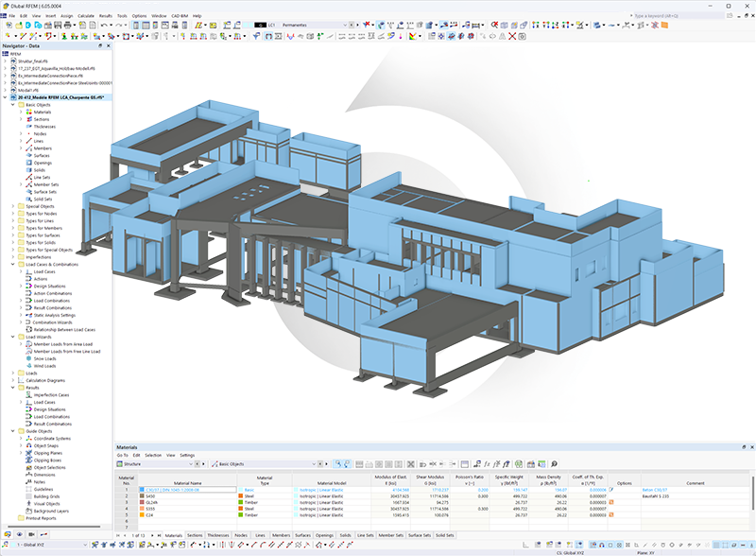
Task: Click the Print icon on the toolbar
Action: (x=68, y=26)
